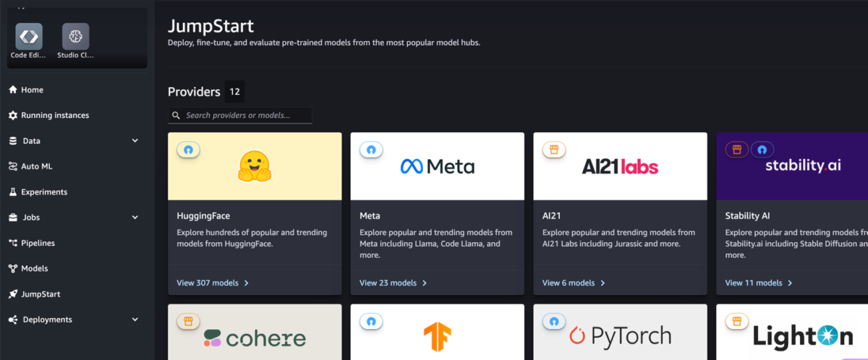
Task: Focus the Search providers or models field
Action: pyautogui.click(x=240, y=115)
